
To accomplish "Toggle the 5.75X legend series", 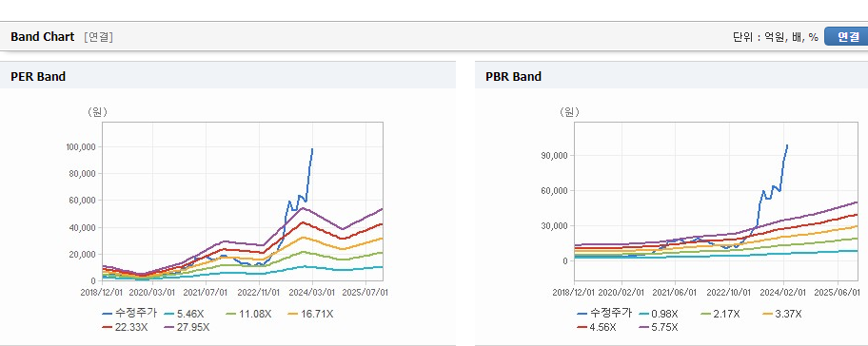I will click(x=659, y=327).
